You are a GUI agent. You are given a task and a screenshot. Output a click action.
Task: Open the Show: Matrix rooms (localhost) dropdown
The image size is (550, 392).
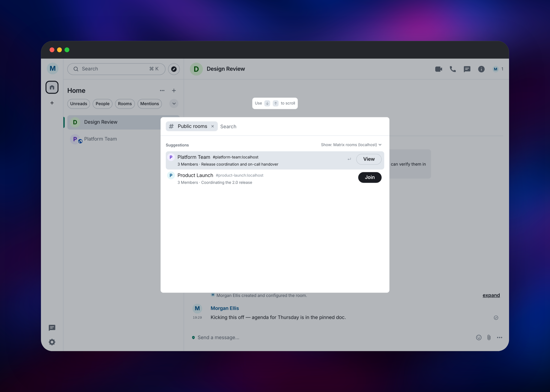pyautogui.click(x=351, y=145)
